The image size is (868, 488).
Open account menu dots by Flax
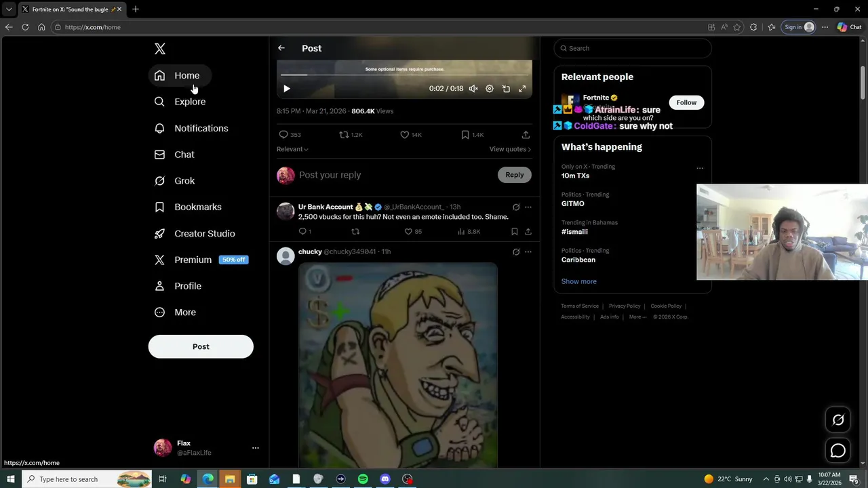pos(256,448)
